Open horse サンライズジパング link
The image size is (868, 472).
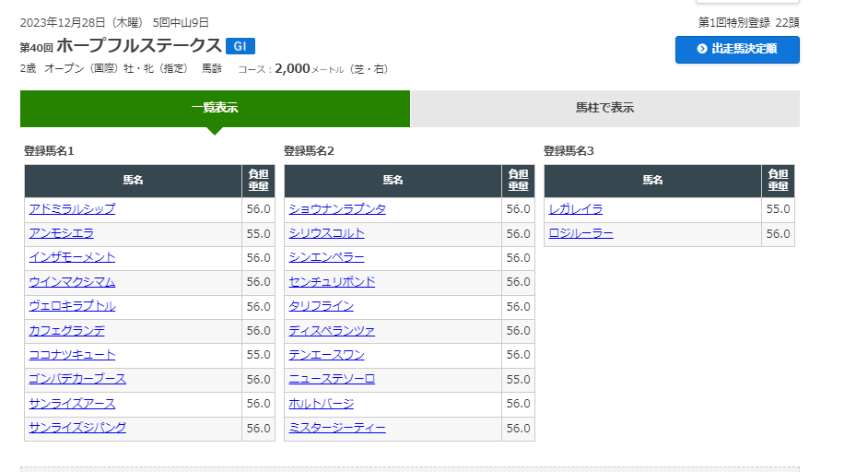pos(77,428)
